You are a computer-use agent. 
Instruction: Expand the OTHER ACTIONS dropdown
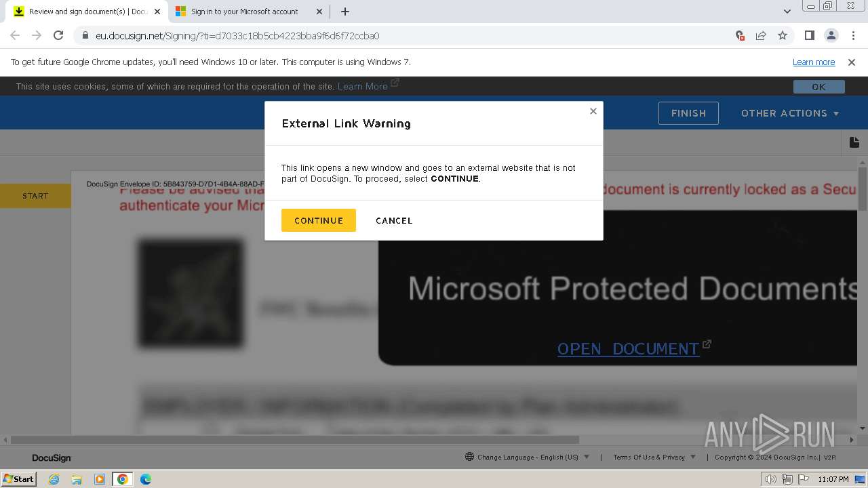[x=790, y=113]
